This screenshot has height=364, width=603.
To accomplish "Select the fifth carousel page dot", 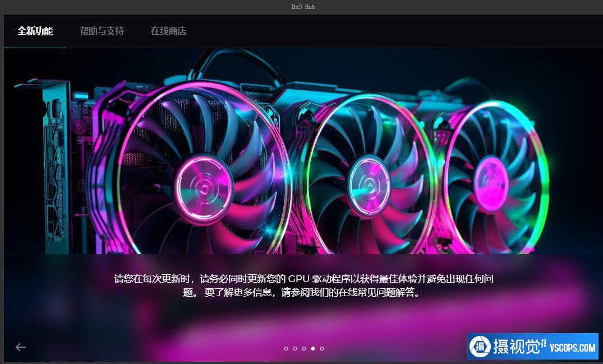I will pyautogui.click(x=322, y=349).
